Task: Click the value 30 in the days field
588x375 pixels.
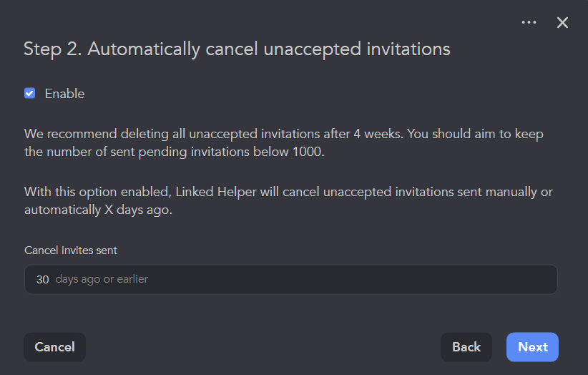Action: (x=43, y=279)
